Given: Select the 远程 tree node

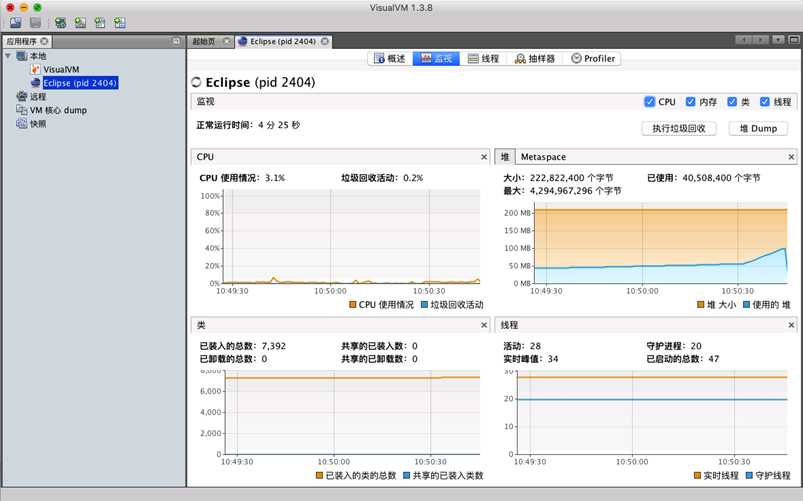Looking at the screenshot, I should tap(37, 96).
